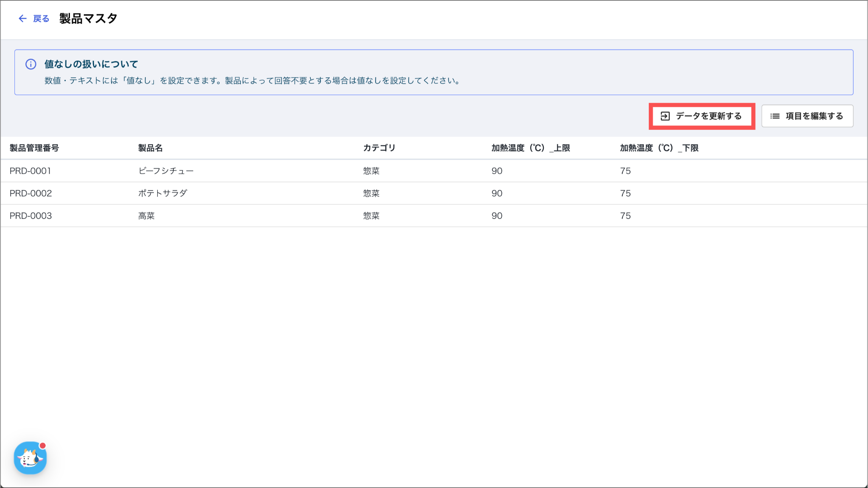Click the 加熱温度(℃)_下限 column header
Screen dimensions: 868x488
point(659,148)
